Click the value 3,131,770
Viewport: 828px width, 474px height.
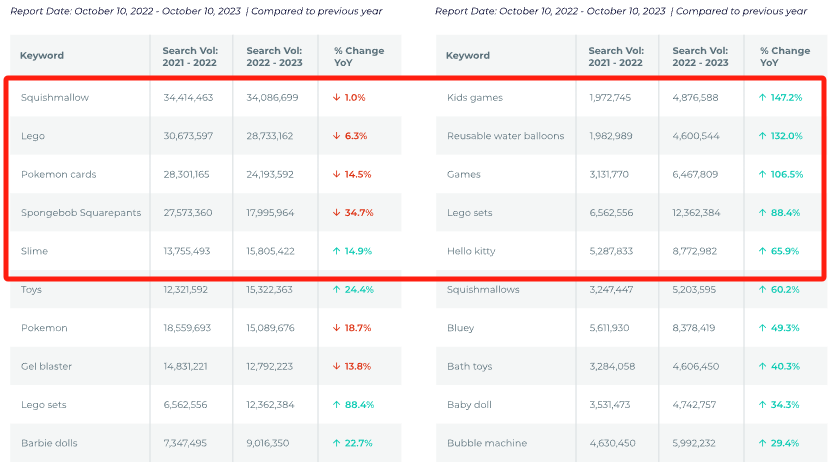(x=609, y=174)
